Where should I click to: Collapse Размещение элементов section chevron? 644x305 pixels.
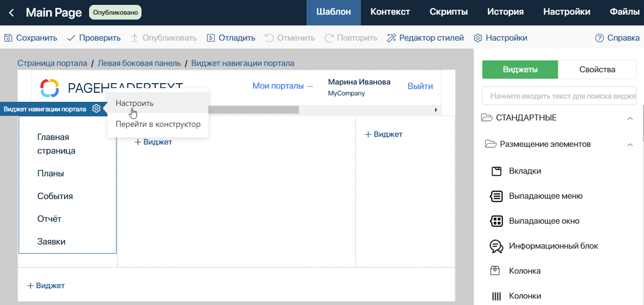630,145
